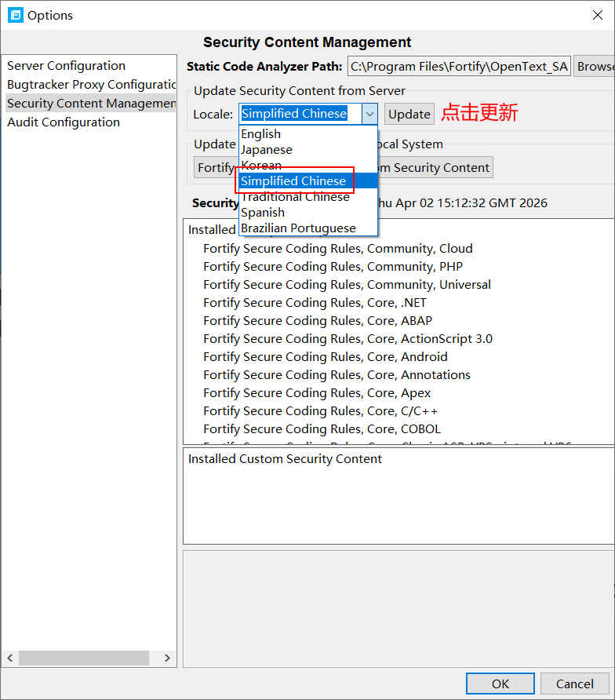Choose Japanese locale option
Image resolution: width=615 pixels, height=700 pixels.
pyautogui.click(x=308, y=150)
